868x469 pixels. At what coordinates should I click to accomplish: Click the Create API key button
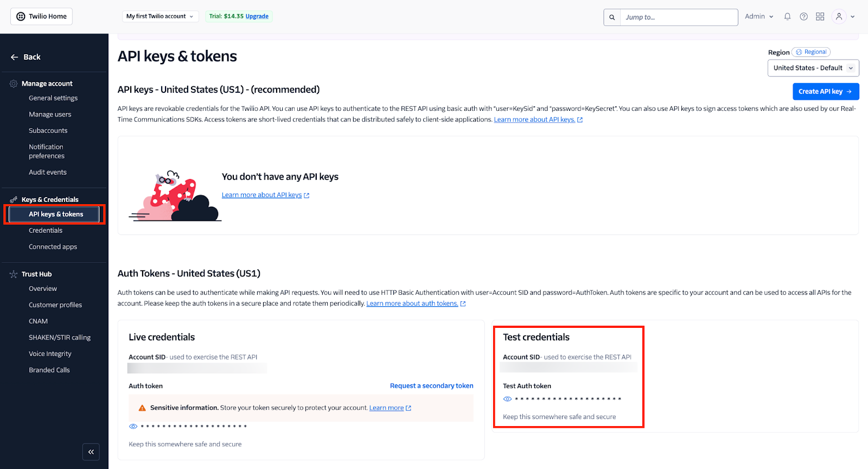click(x=825, y=92)
